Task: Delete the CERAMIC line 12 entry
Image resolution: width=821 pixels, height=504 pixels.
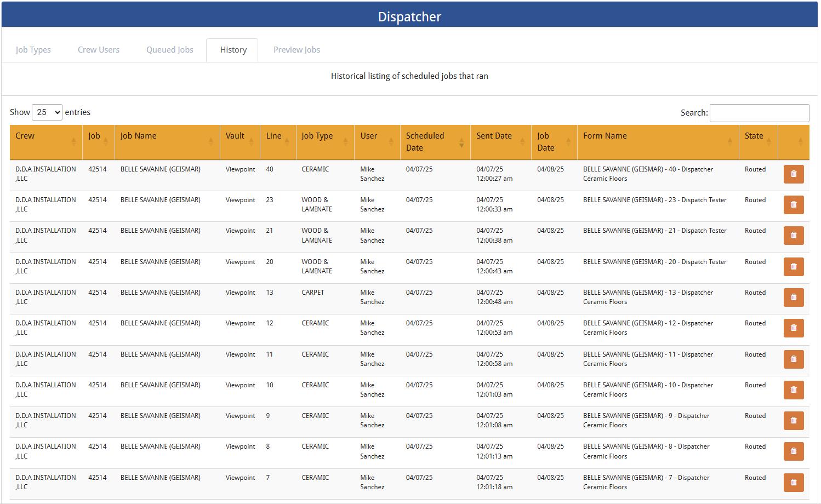Action: [x=794, y=328]
